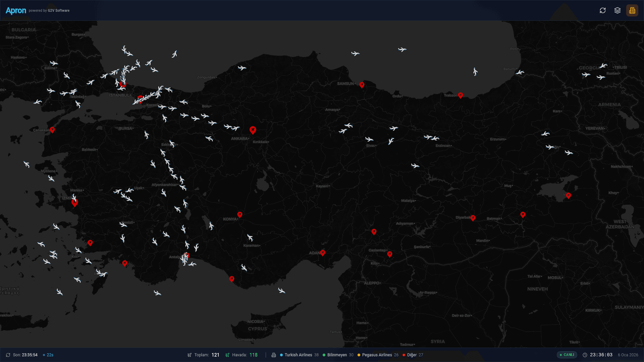This screenshot has width=644, height=362.
Task: Toggle Pegasus Airlines filter in legend
Action: pos(377,355)
